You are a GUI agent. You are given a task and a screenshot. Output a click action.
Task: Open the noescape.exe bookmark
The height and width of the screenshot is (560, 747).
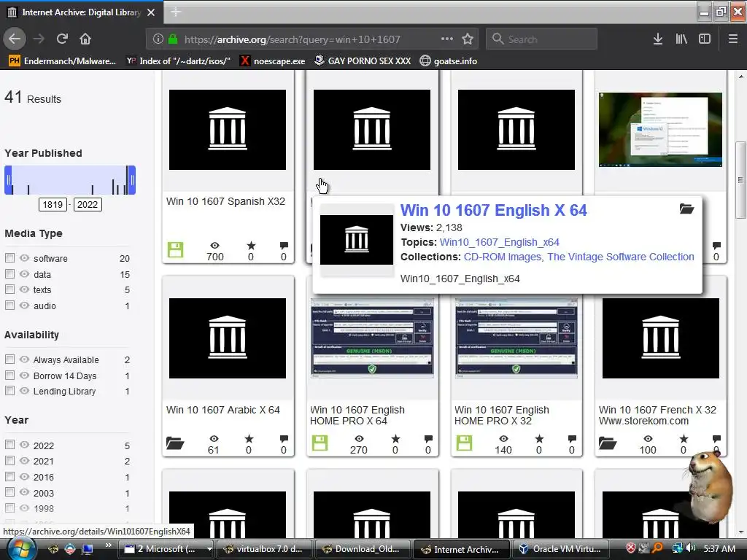272,61
